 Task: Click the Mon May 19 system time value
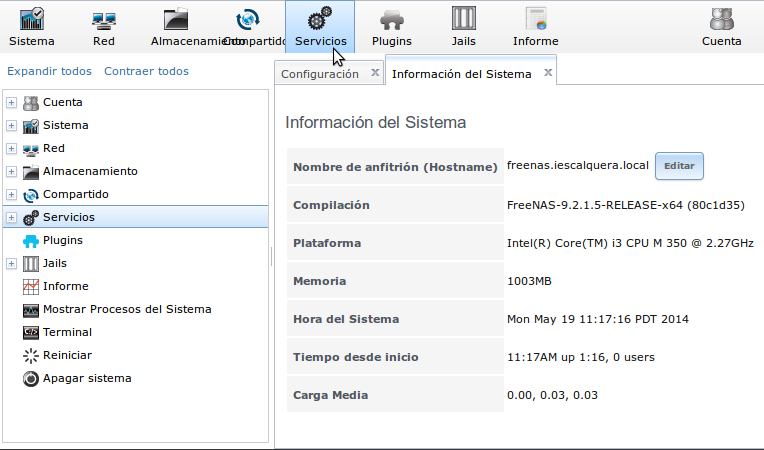(598, 319)
